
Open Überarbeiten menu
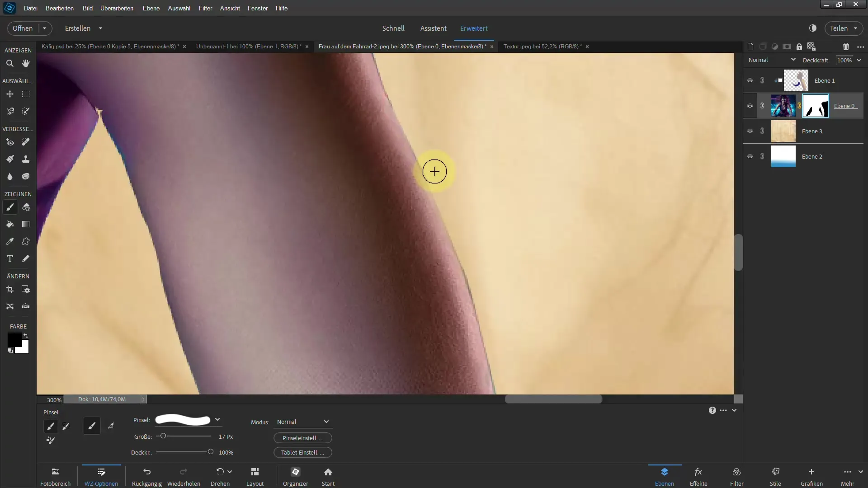(x=117, y=8)
